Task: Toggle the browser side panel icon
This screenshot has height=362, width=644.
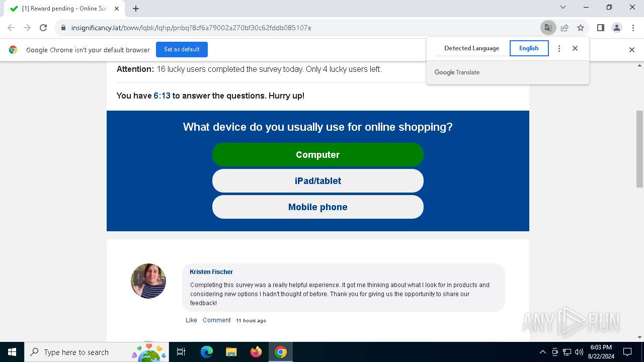Action: [601, 28]
